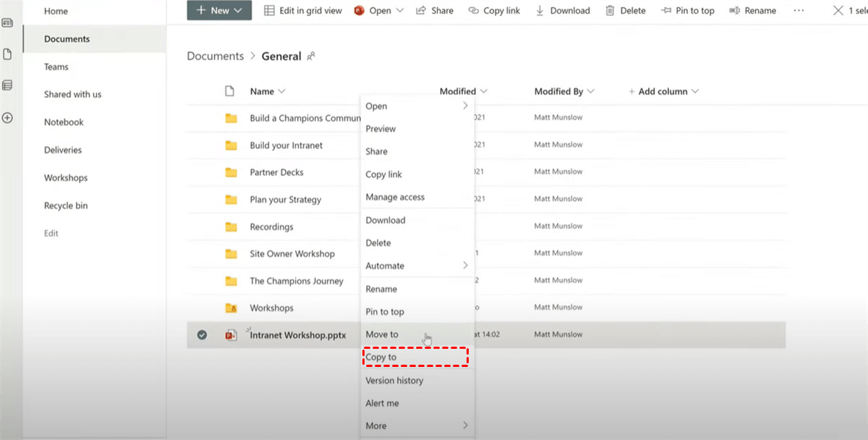Click Documents breadcrumb link

pyautogui.click(x=216, y=56)
